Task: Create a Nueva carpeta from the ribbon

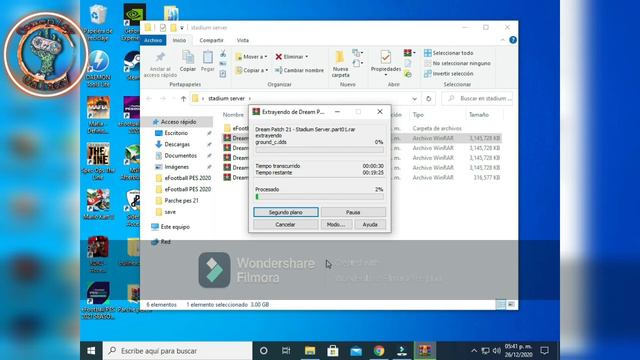Action: click(340, 64)
